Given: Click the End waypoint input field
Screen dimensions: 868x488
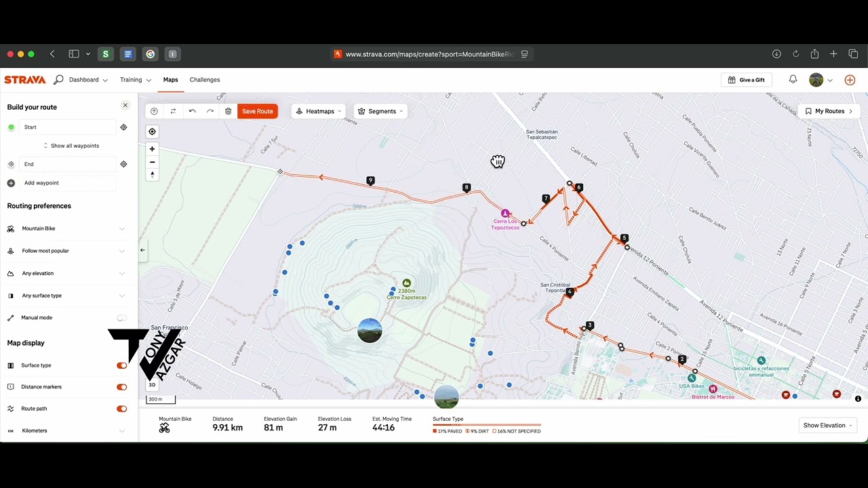Looking at the screenshot, I should [x=66, y=164].
